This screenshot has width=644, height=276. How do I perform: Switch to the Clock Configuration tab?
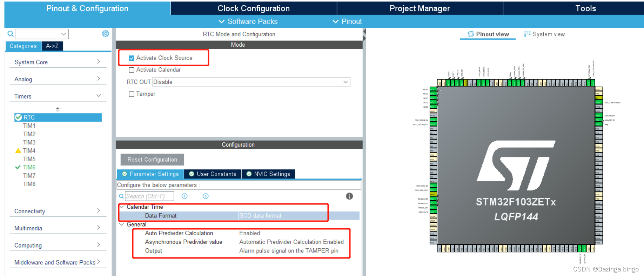point(254,8)
